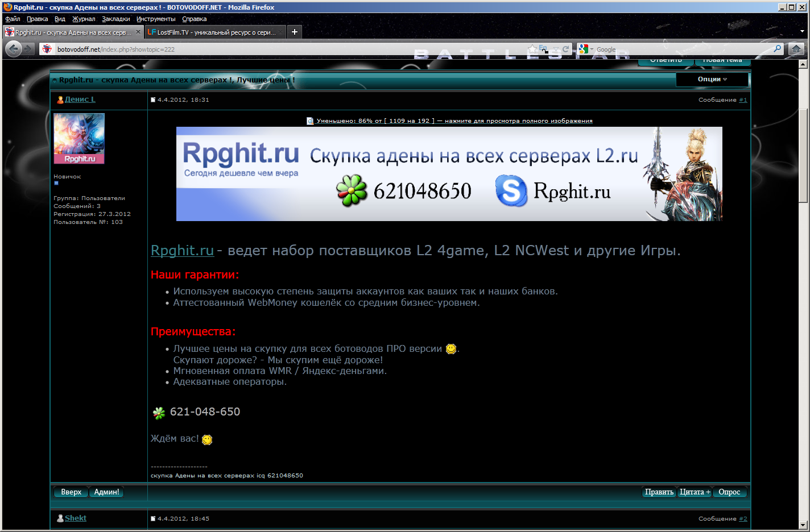Click the post icon before 4.4.2012, 18:31
Screen dimensions: 810x532
pyautogui.click(x=153, y=99)
